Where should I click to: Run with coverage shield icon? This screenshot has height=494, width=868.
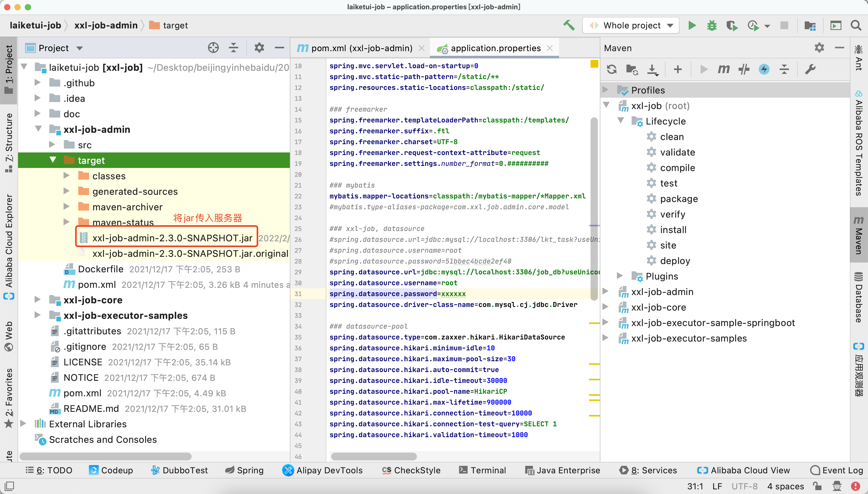732,25
